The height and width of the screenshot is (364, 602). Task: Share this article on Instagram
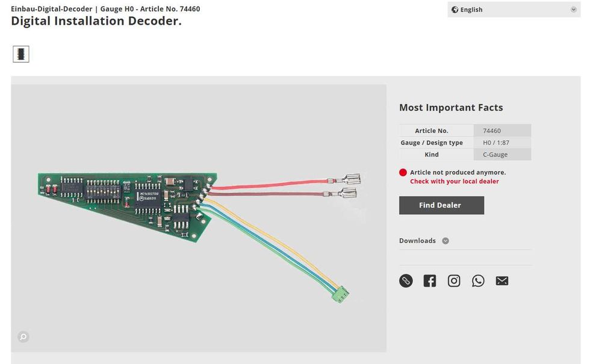(x=454, y=281)
